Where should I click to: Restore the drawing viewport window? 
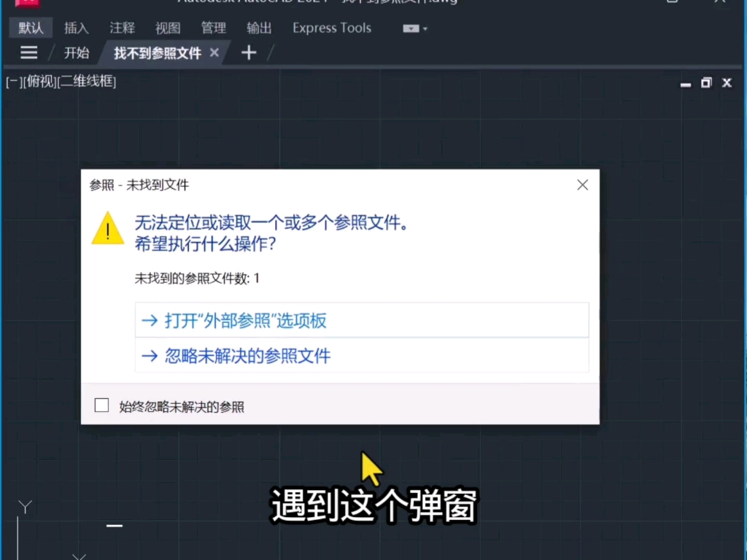coord(706,83)
